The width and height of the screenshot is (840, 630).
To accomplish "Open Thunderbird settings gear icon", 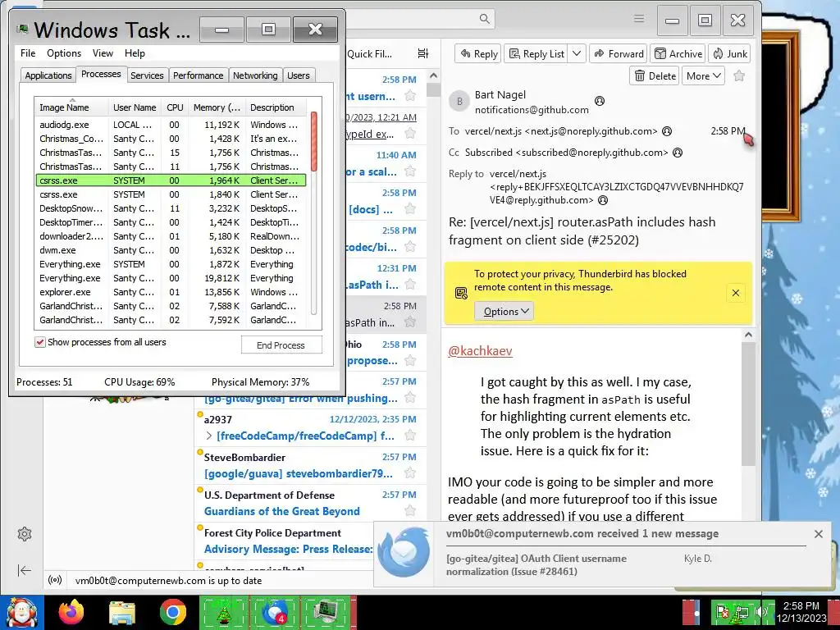I will [25, 533].
